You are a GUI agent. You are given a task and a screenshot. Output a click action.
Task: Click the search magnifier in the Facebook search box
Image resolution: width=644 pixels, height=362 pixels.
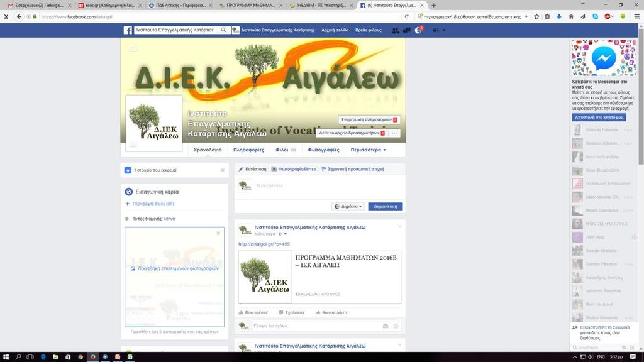[x=223, y=30]
